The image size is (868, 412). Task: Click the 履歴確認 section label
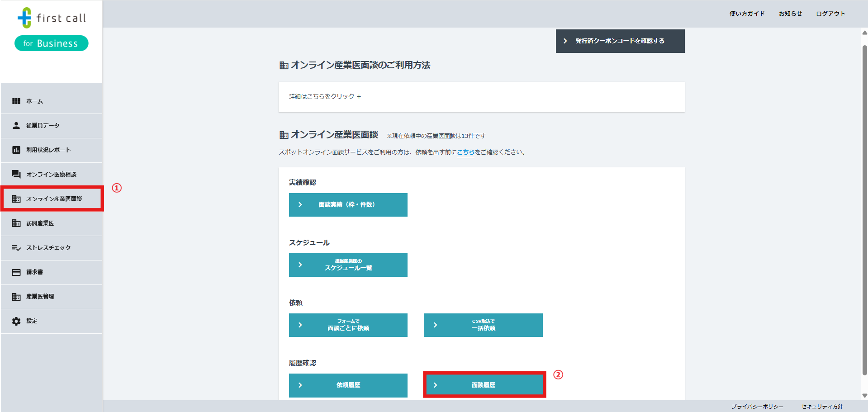pos(303,363)
